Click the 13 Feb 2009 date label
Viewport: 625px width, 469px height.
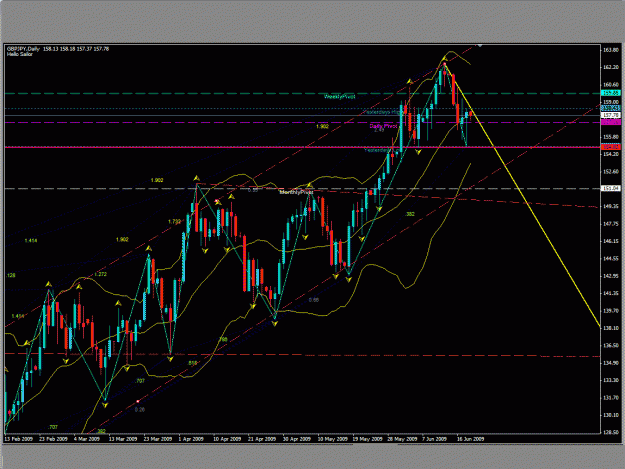tap(19, 439)
